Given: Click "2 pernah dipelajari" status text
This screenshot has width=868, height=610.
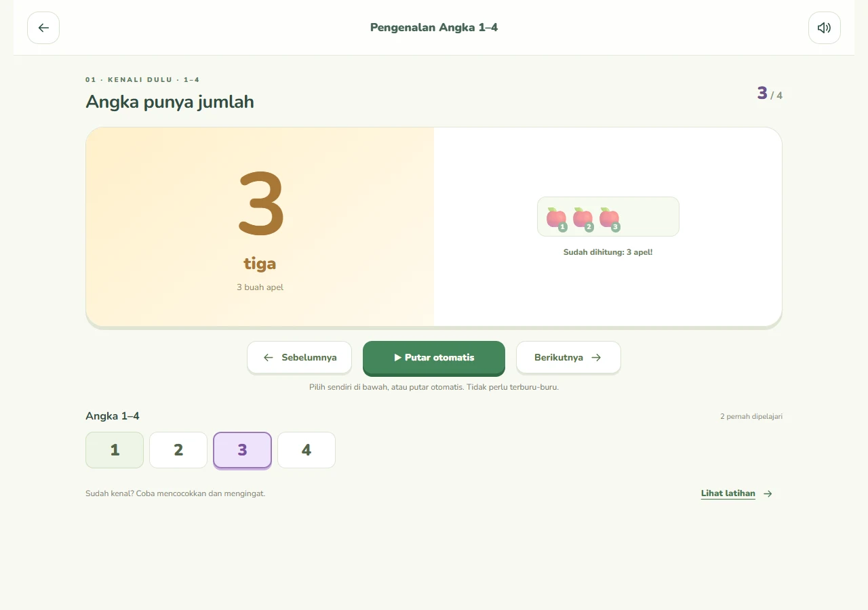Looking at the screenshot, I should click(751, 416).
